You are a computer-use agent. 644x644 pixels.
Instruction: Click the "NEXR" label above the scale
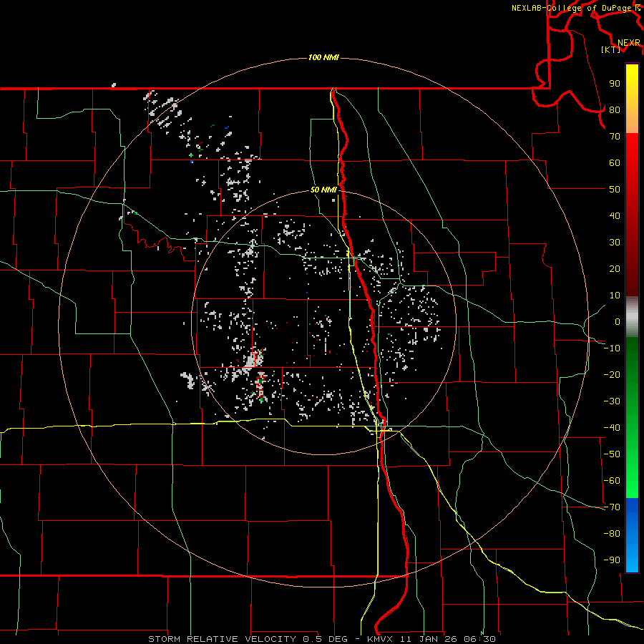coord(628,43)
